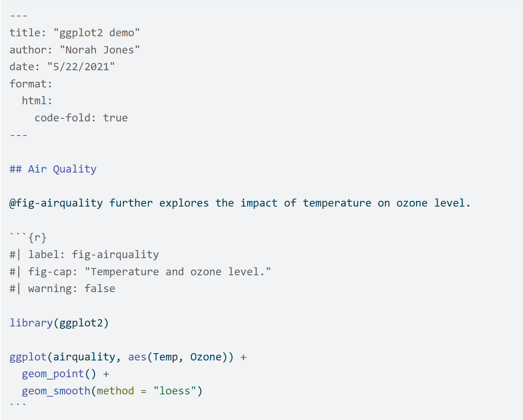Click the "## Air Quality" heading
The width and height of the screenshot is (523, 420).
pyautogui.click(x=53, y=169)
